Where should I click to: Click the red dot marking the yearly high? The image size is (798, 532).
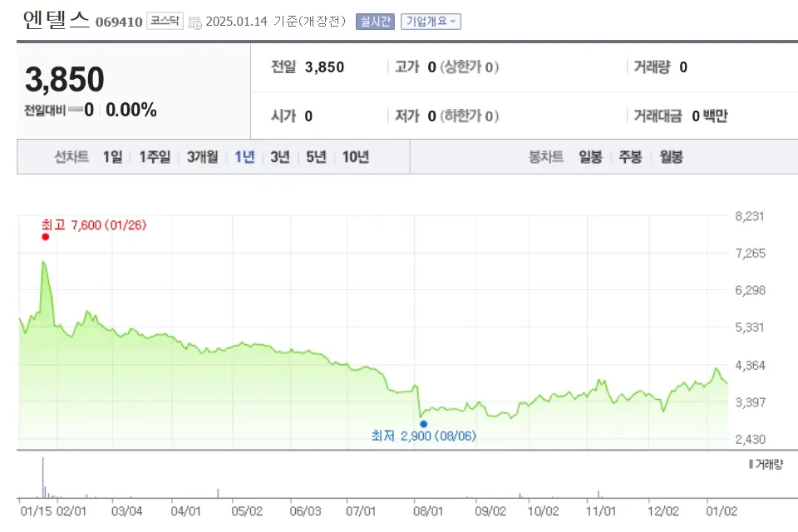coord(45,237)
